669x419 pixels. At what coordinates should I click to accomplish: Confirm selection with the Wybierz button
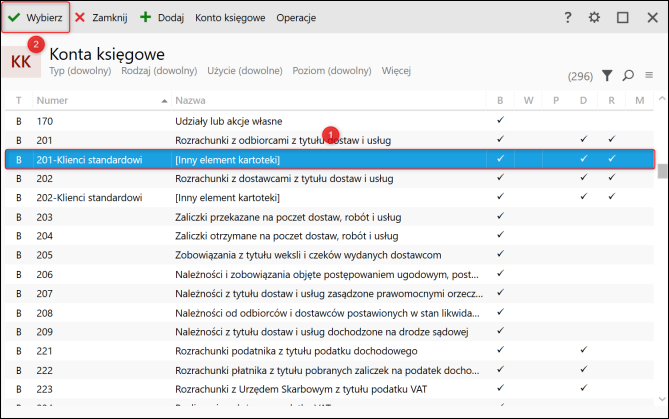point(36,17)
